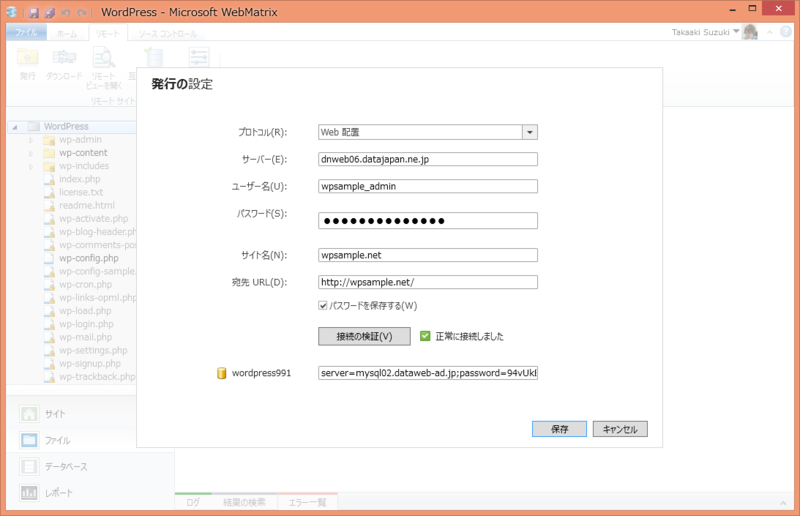The image size is (800, 516).
Task: Select wp-mail.php in file tree
Action: point(85,337)
